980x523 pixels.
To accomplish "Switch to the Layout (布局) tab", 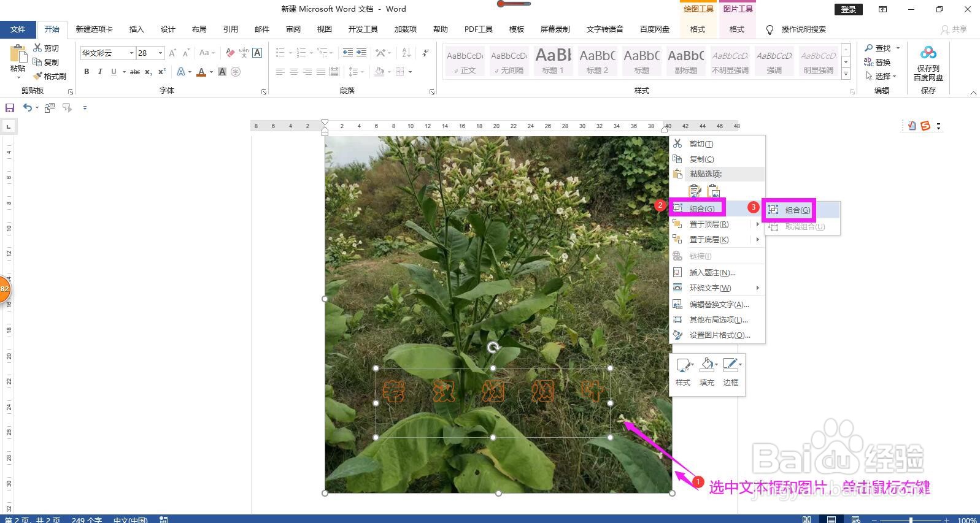I will coord(199,29).
